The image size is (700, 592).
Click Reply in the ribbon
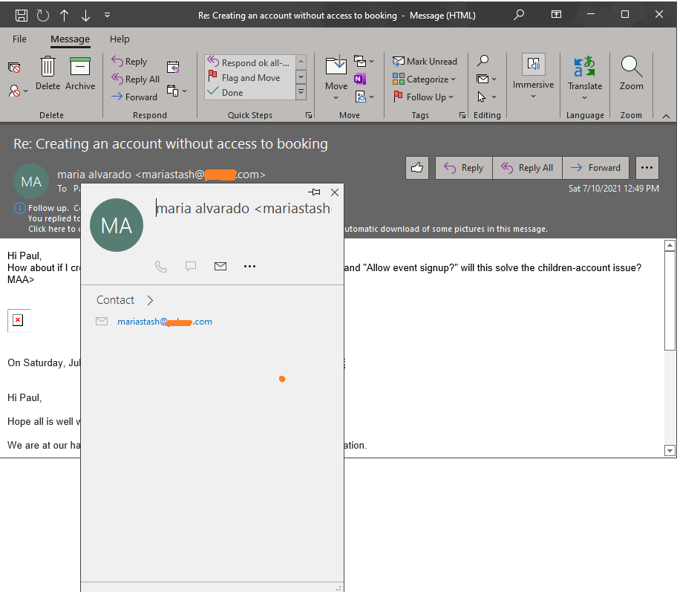[129, 61]
